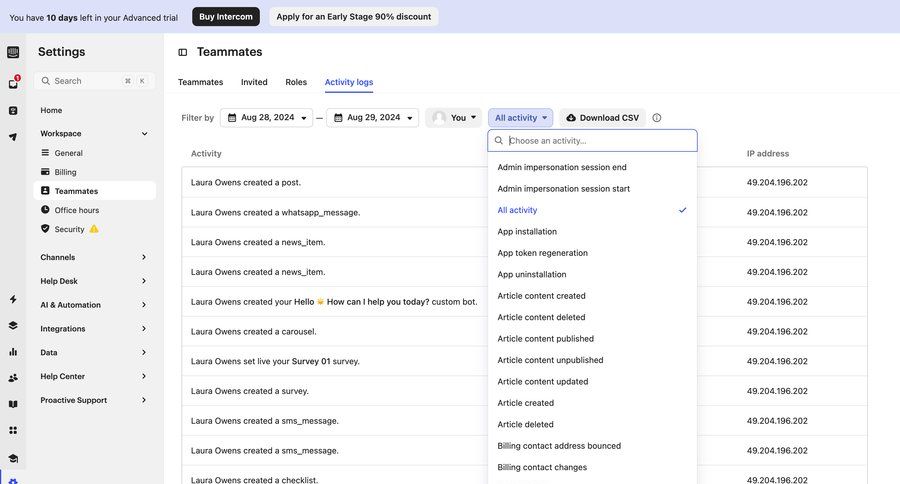Open the open-book icon in left rail
Screen dimensions: 900x484
point(13,404)
